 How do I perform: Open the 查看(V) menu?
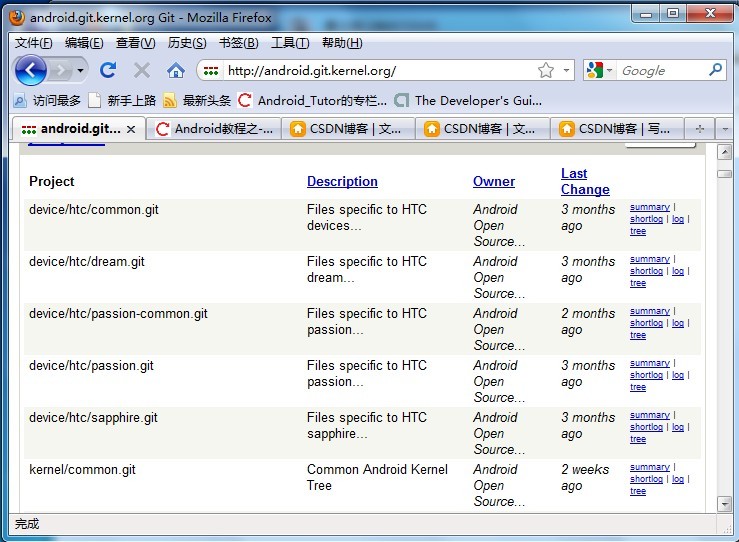point(136,43)
